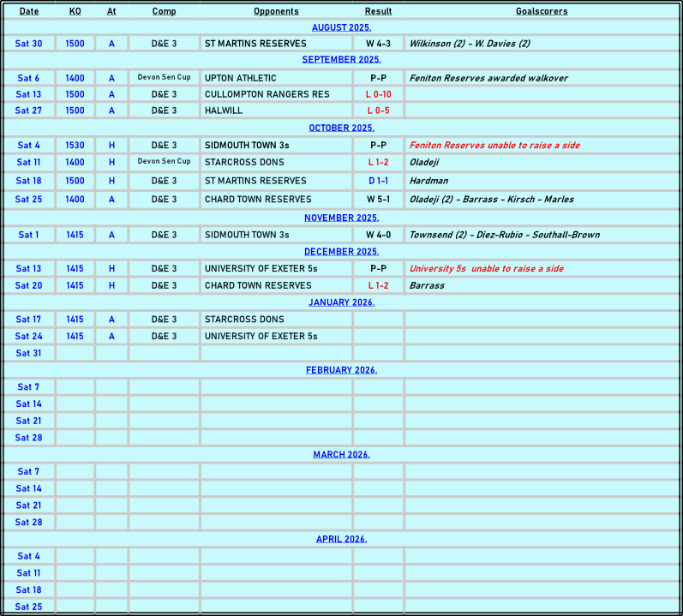The height and width of the screenshot is (616, 683).
Task: Select the JANUARY 2026 heading link
Action: [341, 302]
